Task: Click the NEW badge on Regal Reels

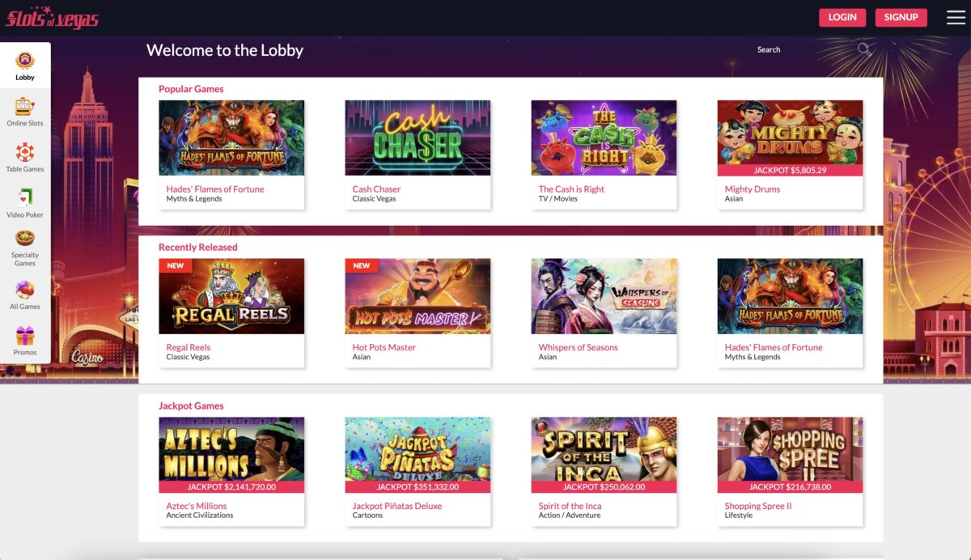Action: coord(175,265)
